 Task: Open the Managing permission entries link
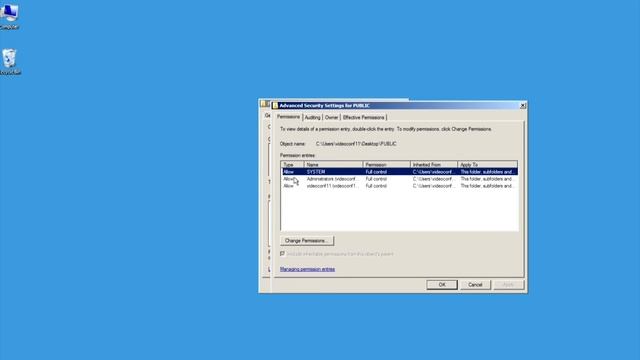click(307, 269)
